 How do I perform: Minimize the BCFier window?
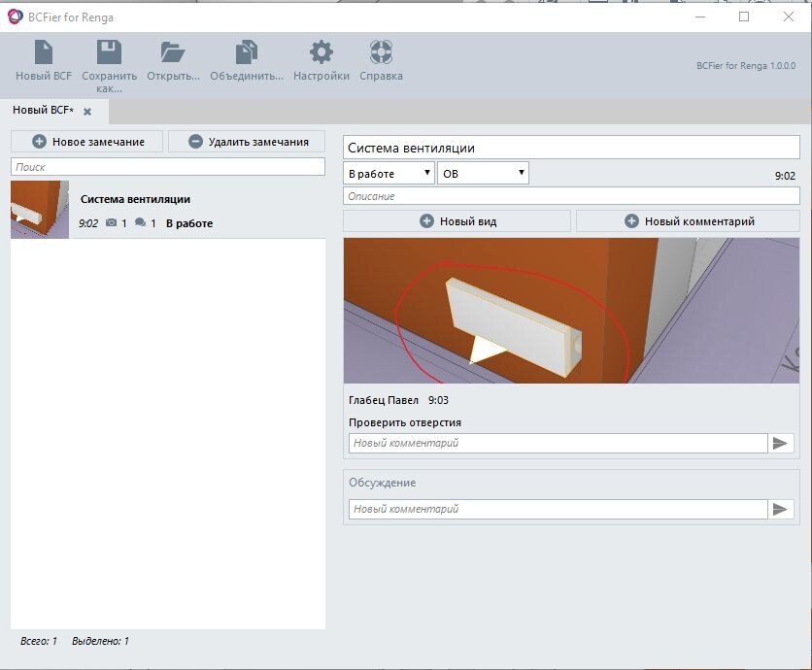click(700, 17)
